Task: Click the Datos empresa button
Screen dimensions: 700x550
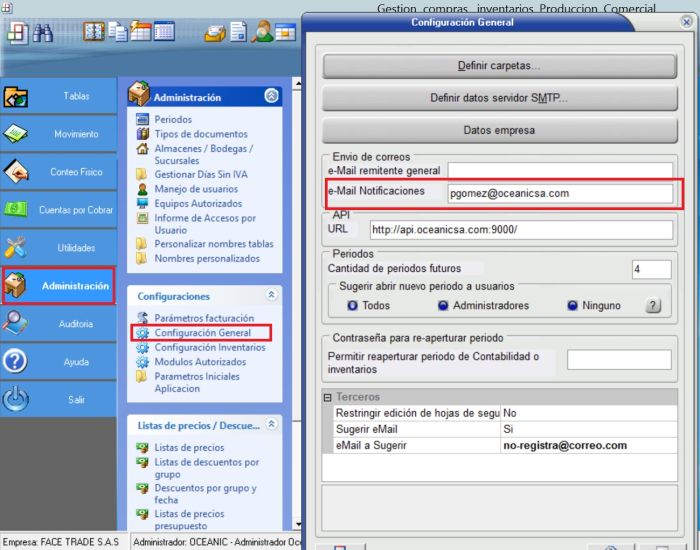Action: tap(498, 130)
